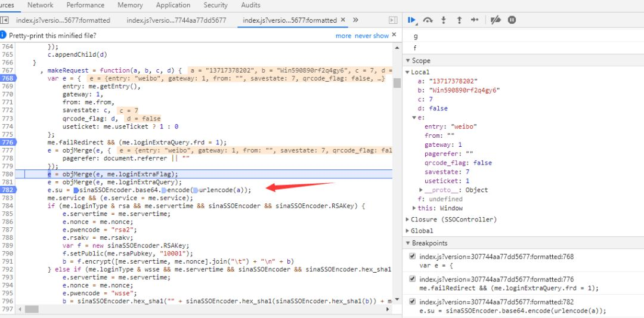The height and width of the screenshot is (318, 644).
Task: Step out of current function
Action: [459, 20]
